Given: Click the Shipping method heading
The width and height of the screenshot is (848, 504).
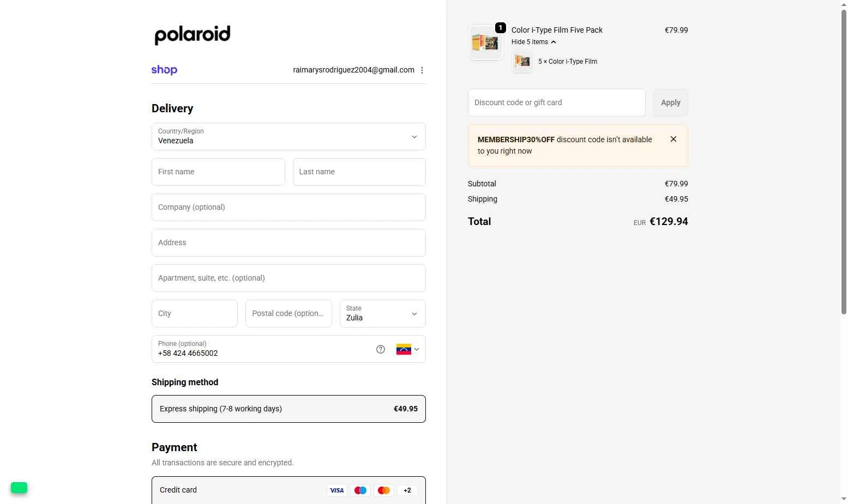Looking at the screenshot, I should pos(185,382).
